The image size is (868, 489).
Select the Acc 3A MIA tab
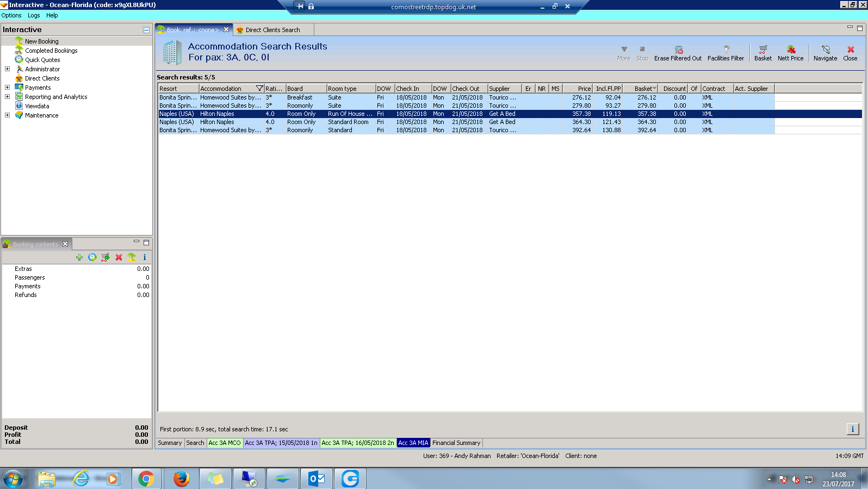[x=413, y=443]
